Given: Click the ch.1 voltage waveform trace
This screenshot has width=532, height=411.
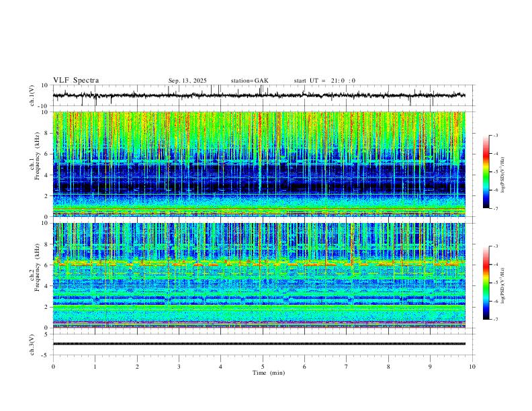Looking at the screenshot, I should point(259,95).
